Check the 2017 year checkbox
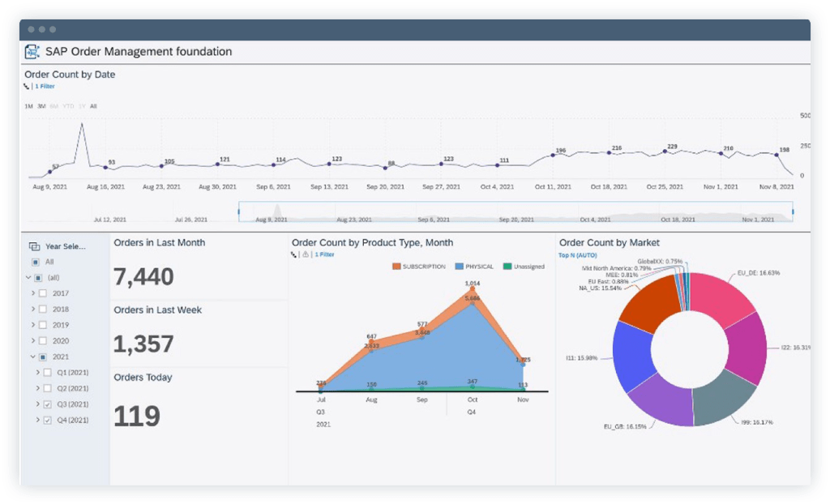This screenshot has height=504, width=830. 44,293
